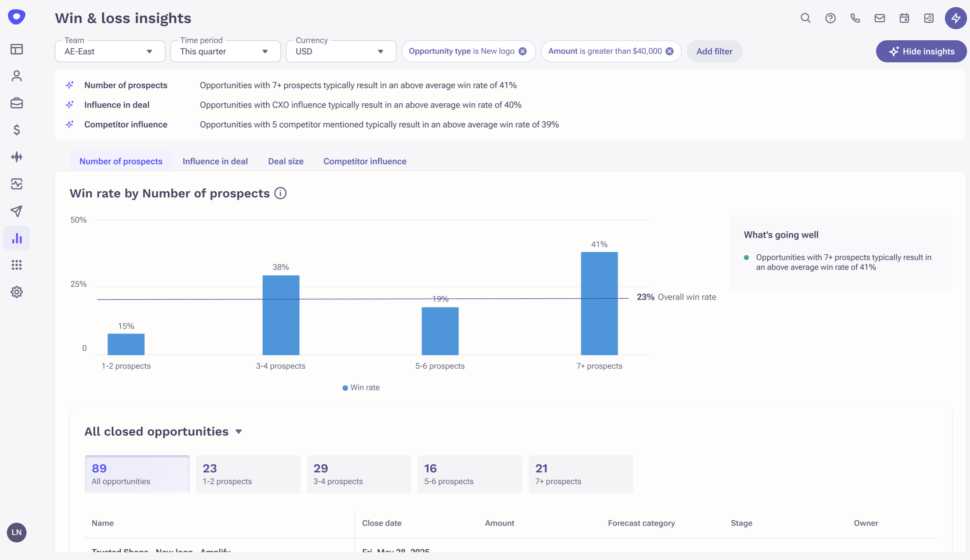970x560 pixels.
Task: Open the phone dialer icon
Action: tap(855, 18)
